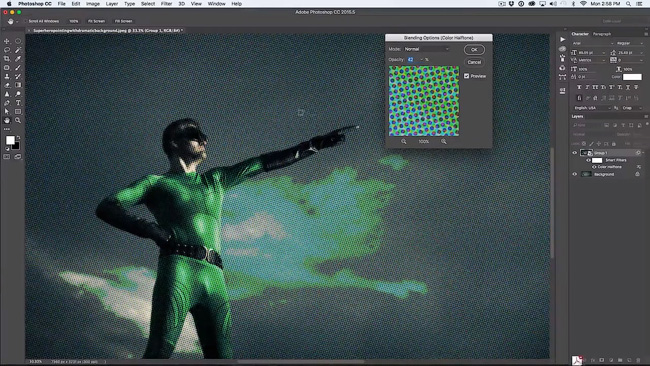Open the Regular font style dropdown
650x366 pixels.
tap(629, 43)
